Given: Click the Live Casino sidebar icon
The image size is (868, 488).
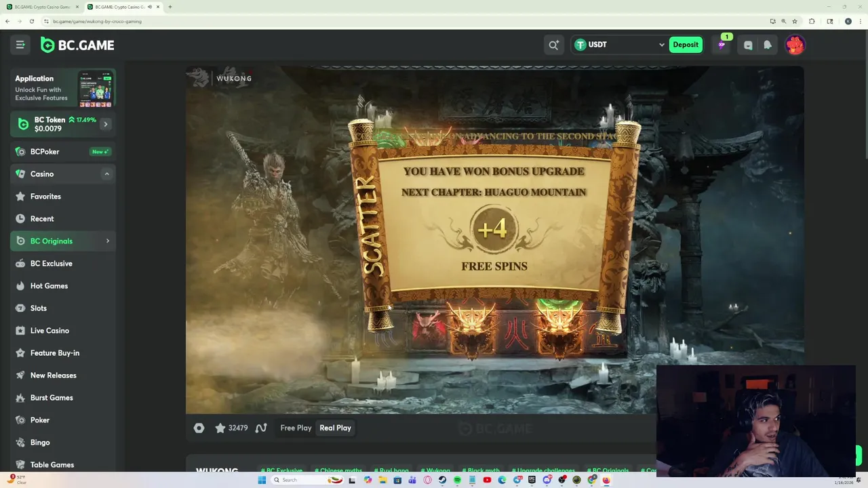Looking at the screenshot, I should pos(20,331).
